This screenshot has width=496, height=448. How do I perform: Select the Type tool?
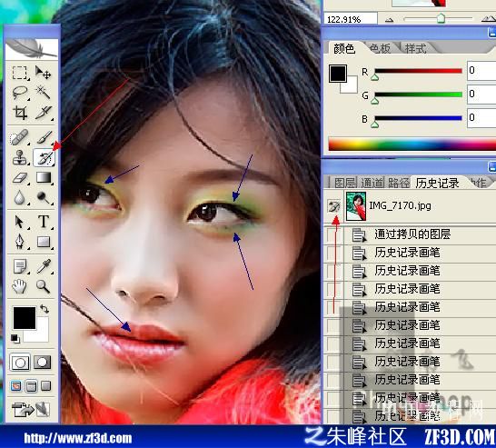click(x=44, y=222)
